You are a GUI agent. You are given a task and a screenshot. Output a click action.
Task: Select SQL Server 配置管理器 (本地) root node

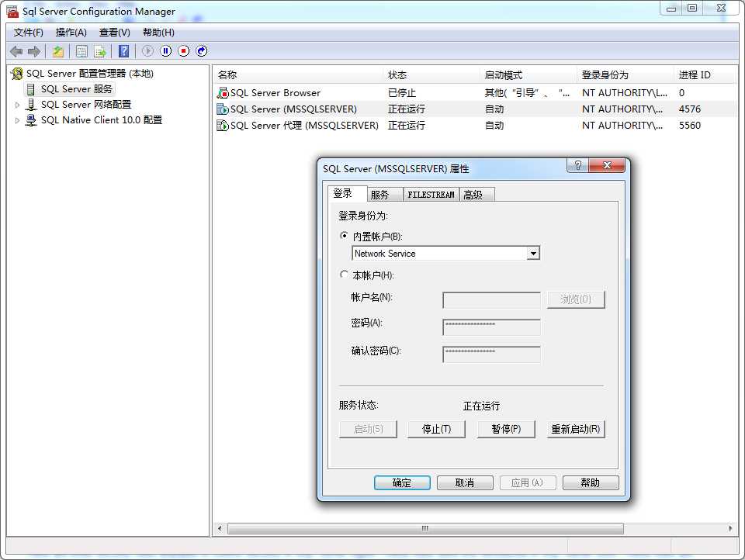click(90, 74)
